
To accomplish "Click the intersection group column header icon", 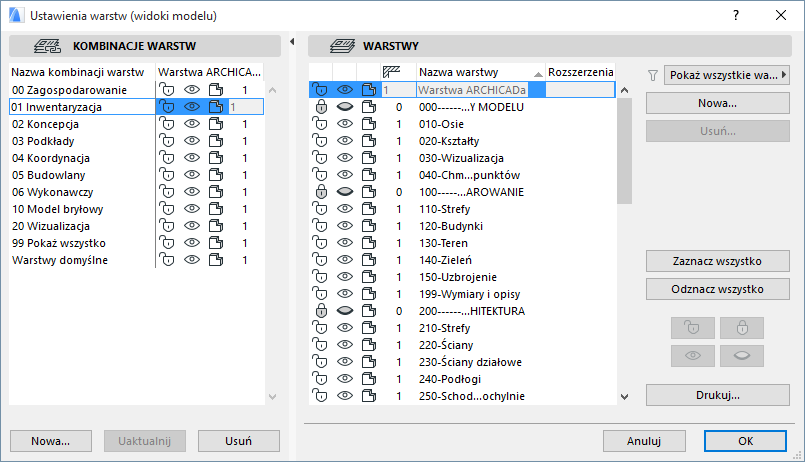I will [391, 72].
